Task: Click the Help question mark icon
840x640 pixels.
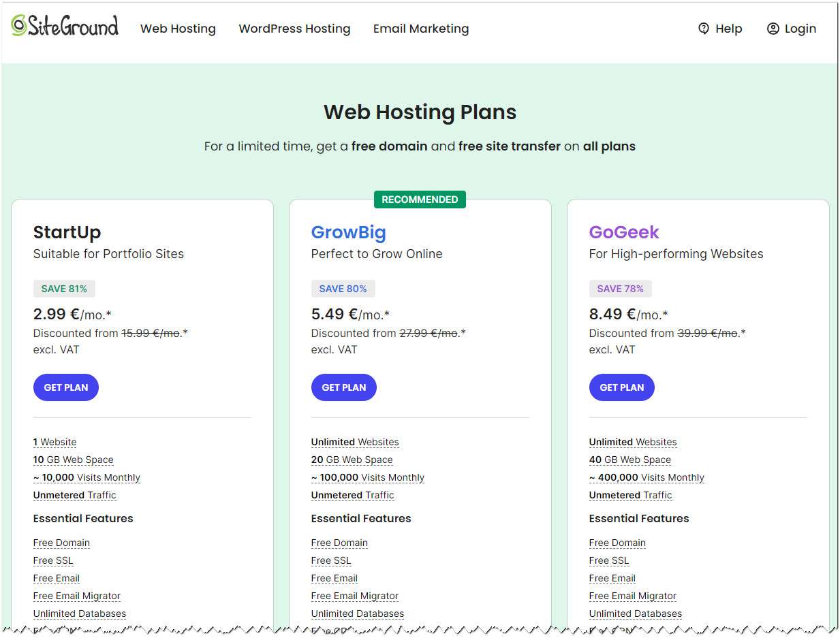Action: pos(704,29)
